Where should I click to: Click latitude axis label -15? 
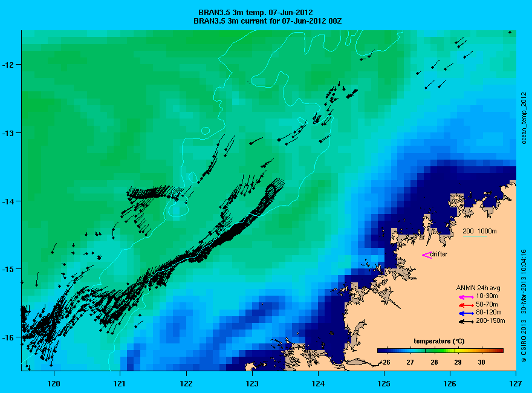tap(7, 270)
